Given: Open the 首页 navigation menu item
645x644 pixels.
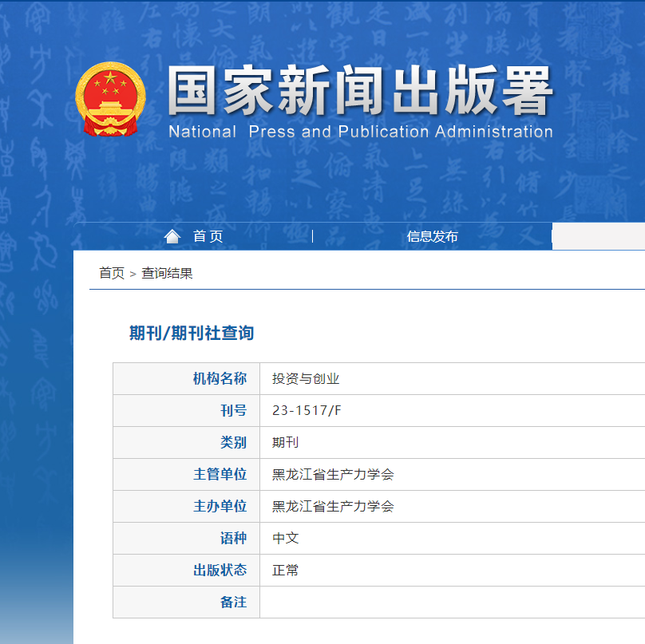Looking at the screenshot, I should point(208,236).
